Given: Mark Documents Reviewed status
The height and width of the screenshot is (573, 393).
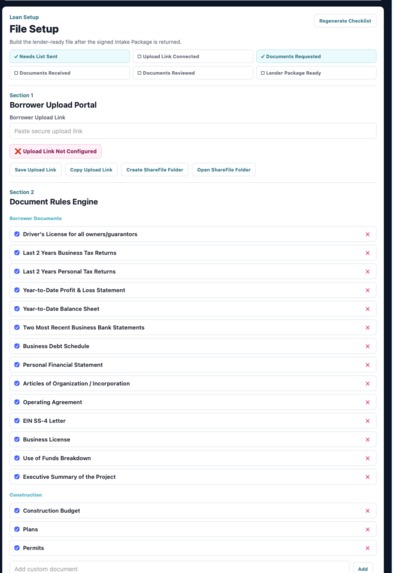Looking at the screenshot, I should [x=193, y=73].
